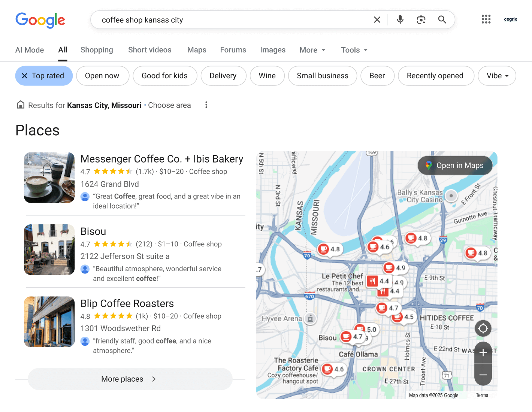Select the Roasterie Factory Cafe 4.6 pin

tap(333, 369)
